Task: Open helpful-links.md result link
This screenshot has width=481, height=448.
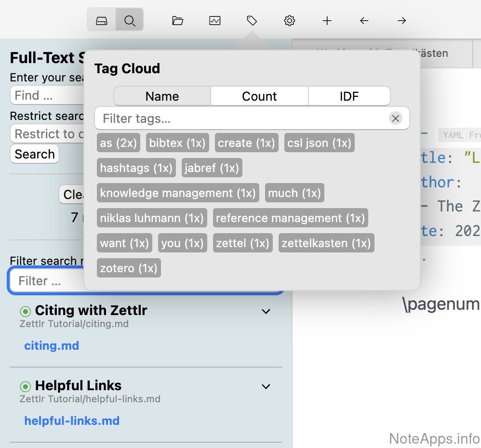Action: 72,421
